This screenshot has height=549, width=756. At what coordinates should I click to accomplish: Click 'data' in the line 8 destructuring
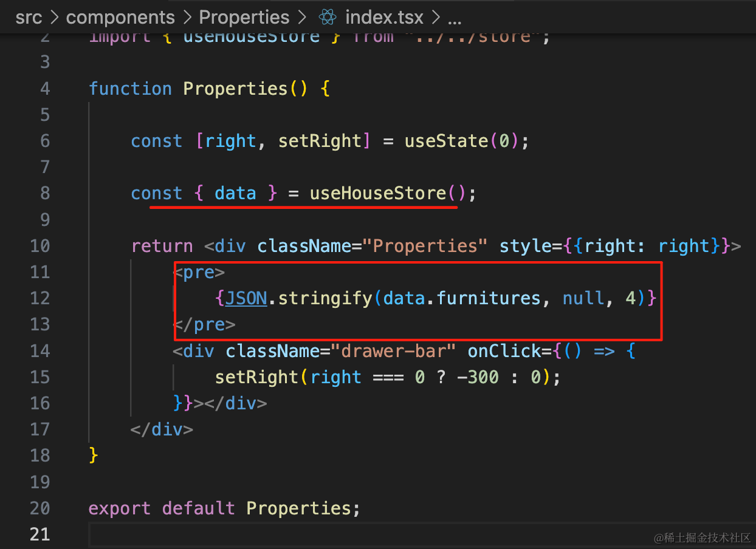[236, 193]
